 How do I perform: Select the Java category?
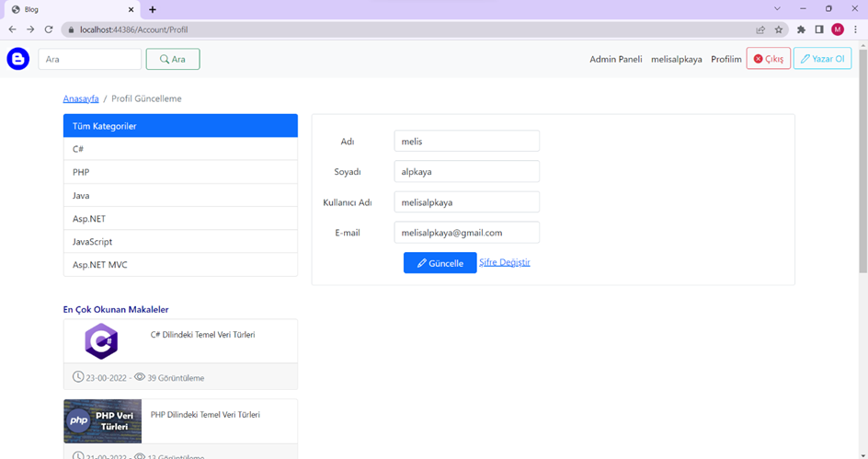(180, 195)
